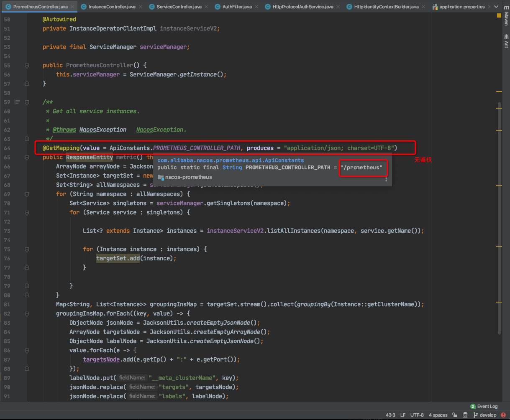The image size is (510, 420).
Task: Open the HttpProtocolAuthService.java tab
Action: pyautogui.click(x=303, y=7)
